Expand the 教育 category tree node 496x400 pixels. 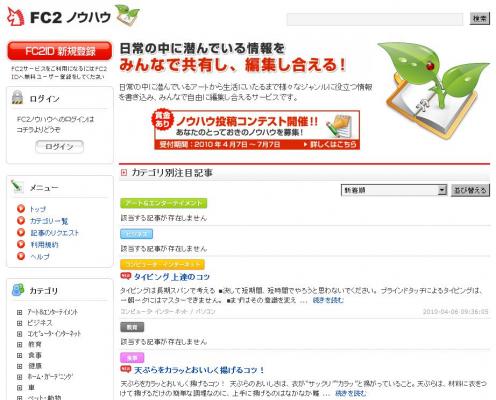(19, 345)
